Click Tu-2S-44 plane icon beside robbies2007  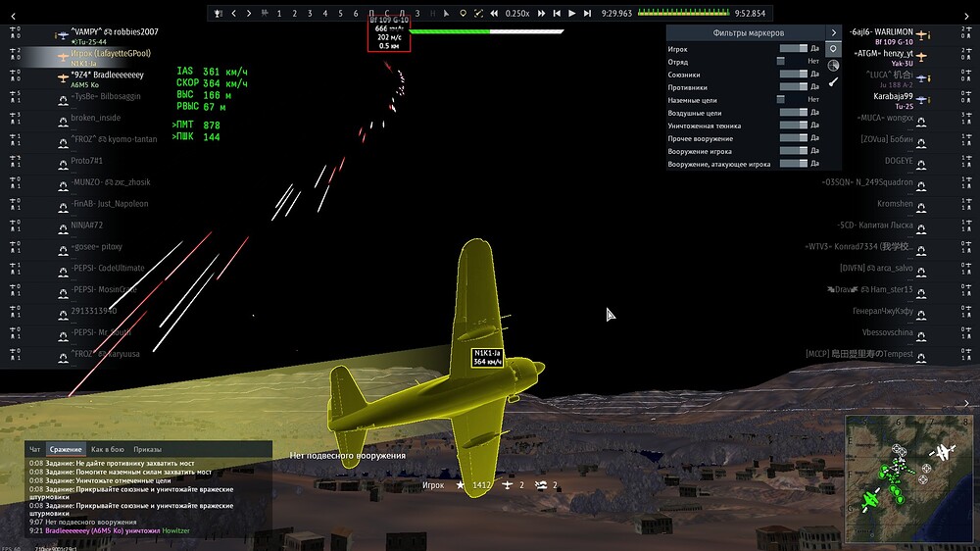tap(62, 35)
